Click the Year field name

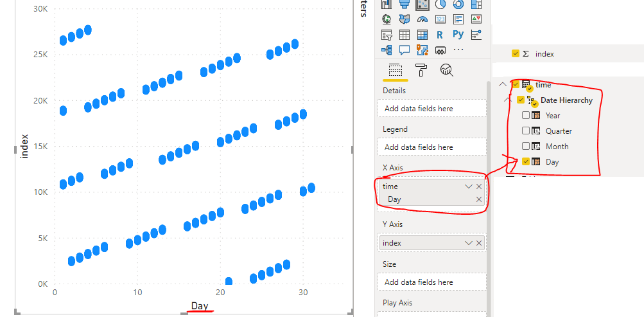point(553,116)
